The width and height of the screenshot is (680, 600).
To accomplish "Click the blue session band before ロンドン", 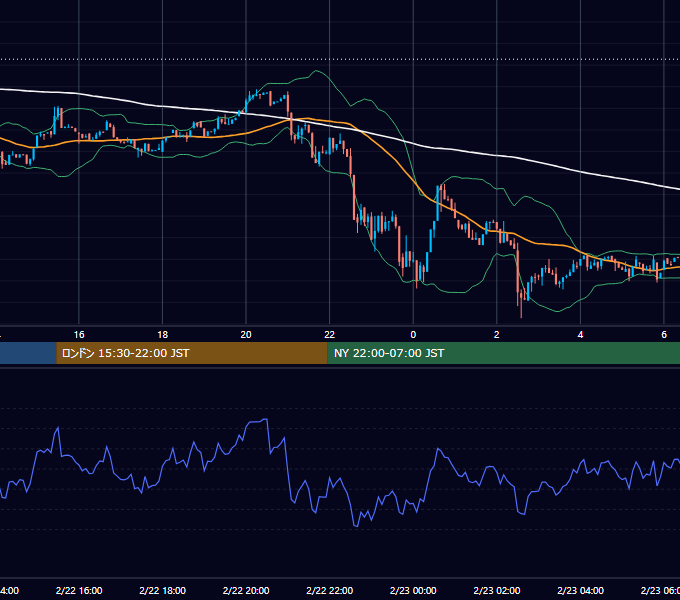I will click(x=28, y=353).
